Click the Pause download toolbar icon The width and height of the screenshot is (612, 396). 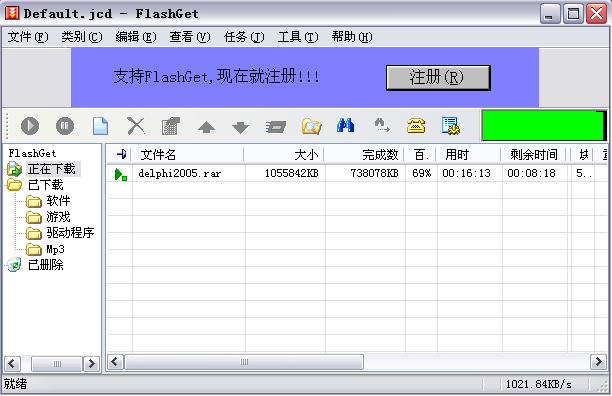[65, 126]
